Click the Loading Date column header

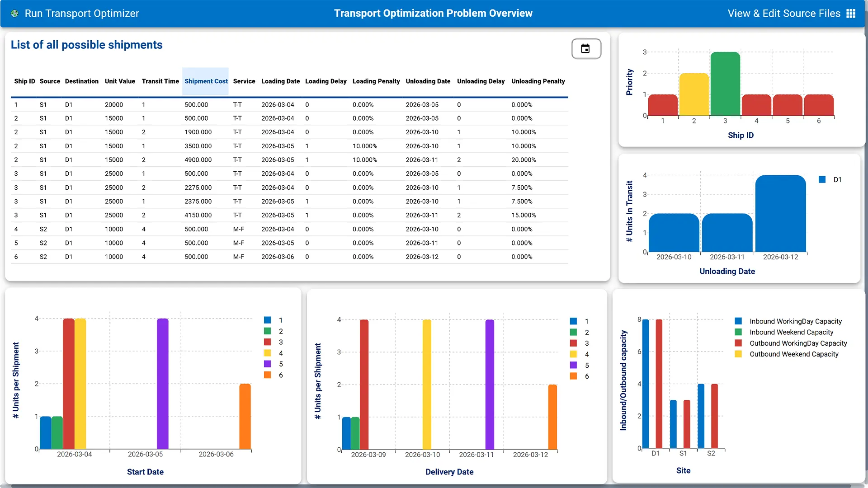(x=280, y=81)
